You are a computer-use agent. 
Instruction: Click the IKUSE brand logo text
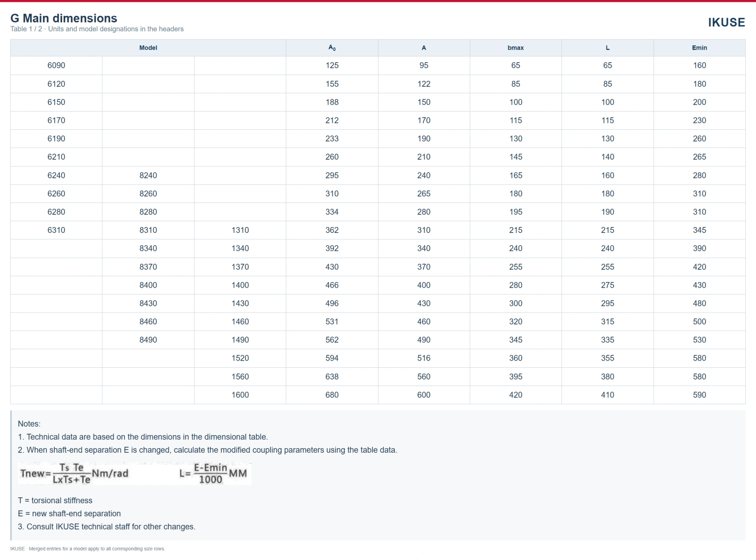[726, 22]
